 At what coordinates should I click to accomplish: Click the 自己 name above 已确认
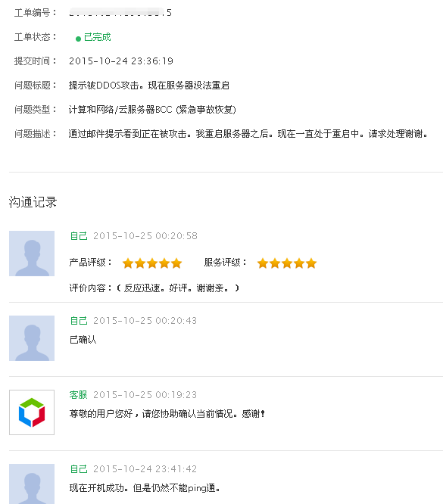click(x=79, y=320)
